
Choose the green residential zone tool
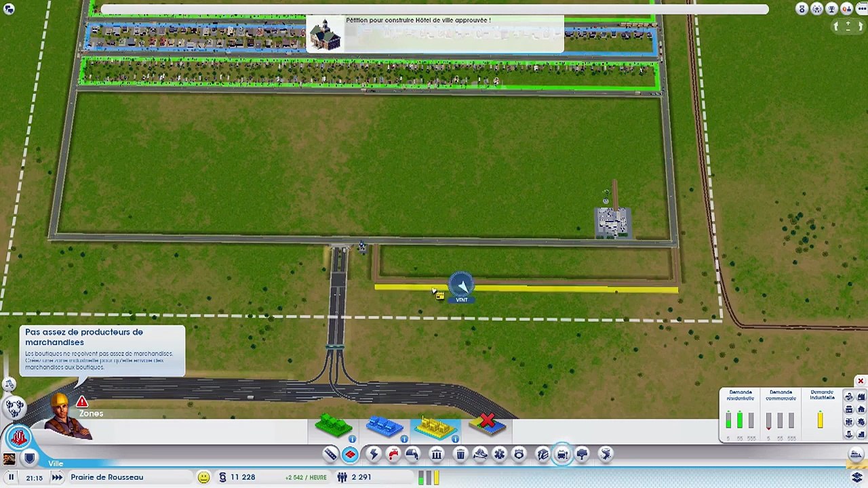[333, 426]
